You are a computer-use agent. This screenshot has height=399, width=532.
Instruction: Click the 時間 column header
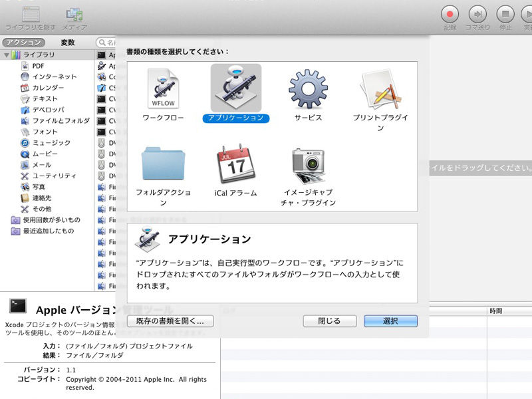(x=495, y=311)
